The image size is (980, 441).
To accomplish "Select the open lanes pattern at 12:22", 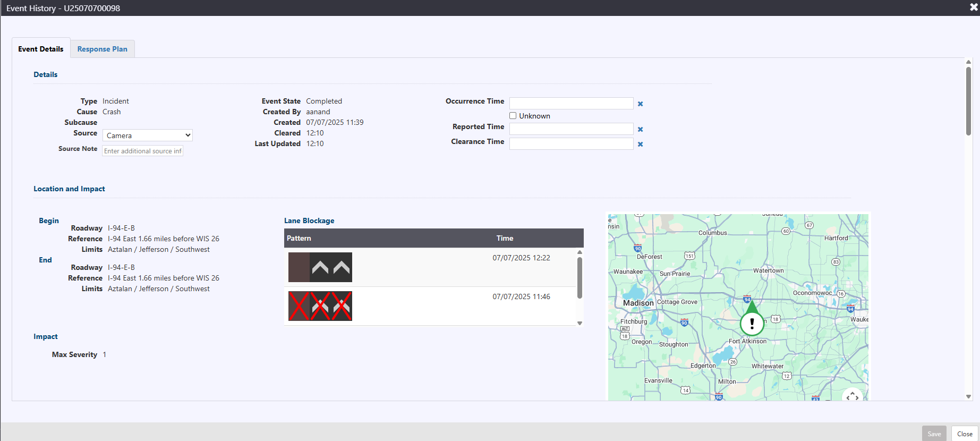I will (x=320, y=267).
